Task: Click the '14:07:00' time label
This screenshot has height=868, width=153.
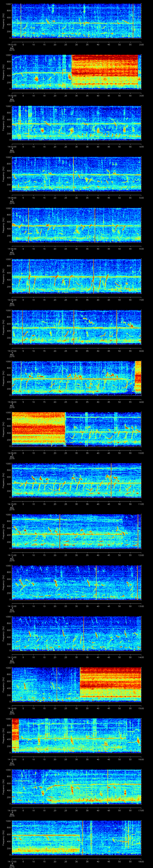Action: [x=12, y=351]
